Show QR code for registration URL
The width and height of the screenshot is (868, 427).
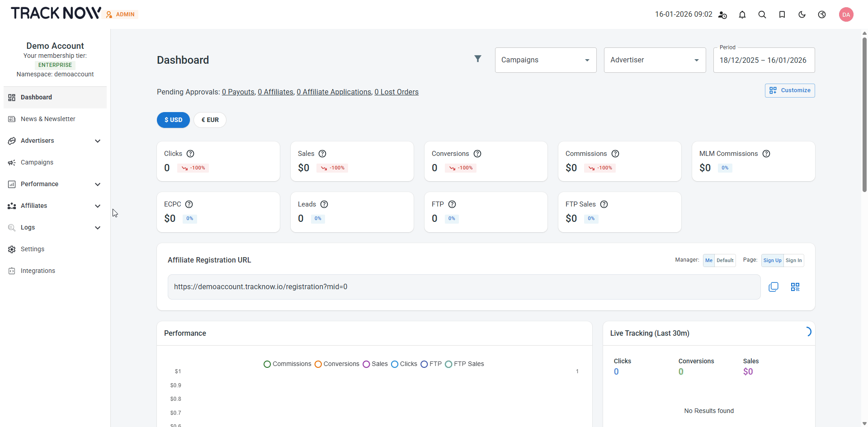(795, 287)
